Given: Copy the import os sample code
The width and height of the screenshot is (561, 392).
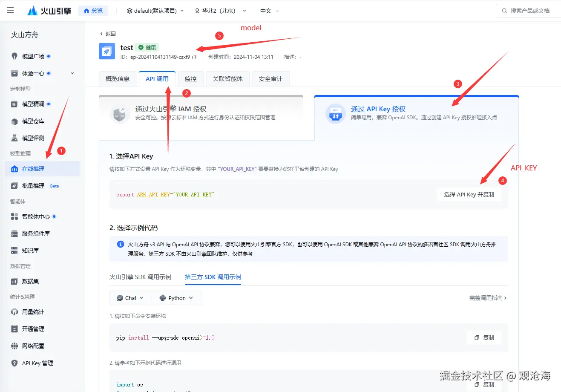Looking at the screenshot, I should (x=484, y=384).
